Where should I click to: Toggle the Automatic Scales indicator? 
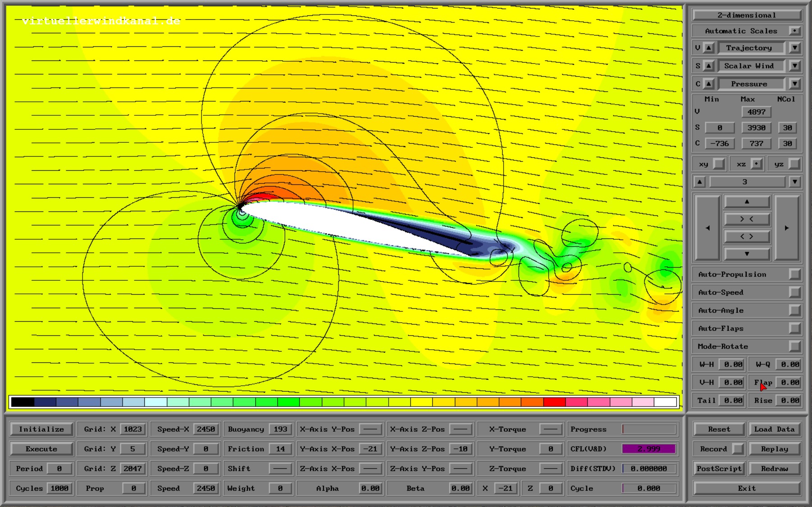[x=795, y=31]
